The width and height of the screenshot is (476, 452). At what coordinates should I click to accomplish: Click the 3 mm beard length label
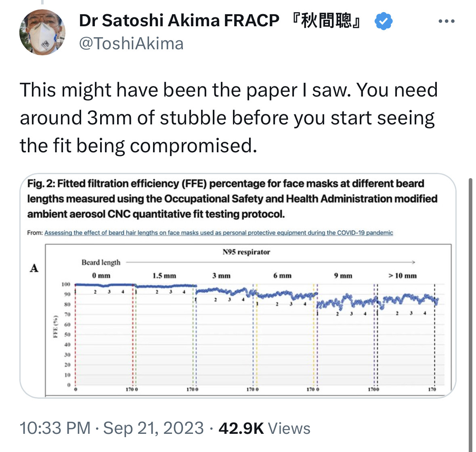[221, 276]
